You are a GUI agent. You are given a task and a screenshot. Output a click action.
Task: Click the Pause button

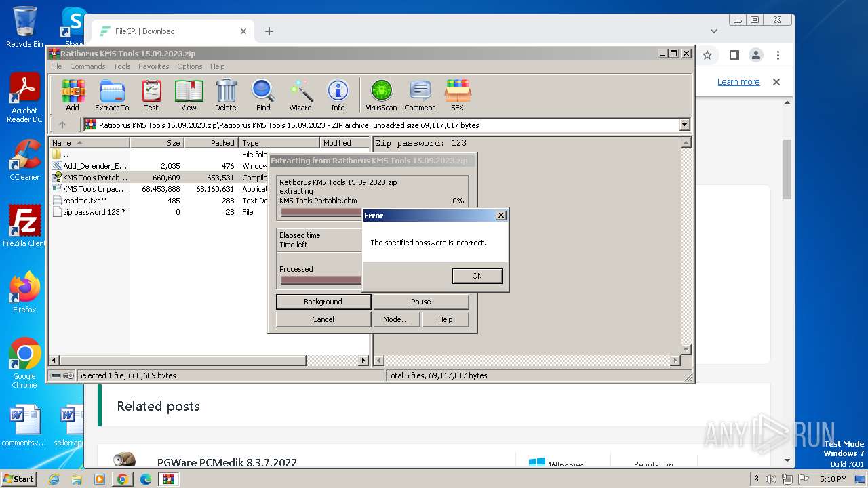(420, 302)
